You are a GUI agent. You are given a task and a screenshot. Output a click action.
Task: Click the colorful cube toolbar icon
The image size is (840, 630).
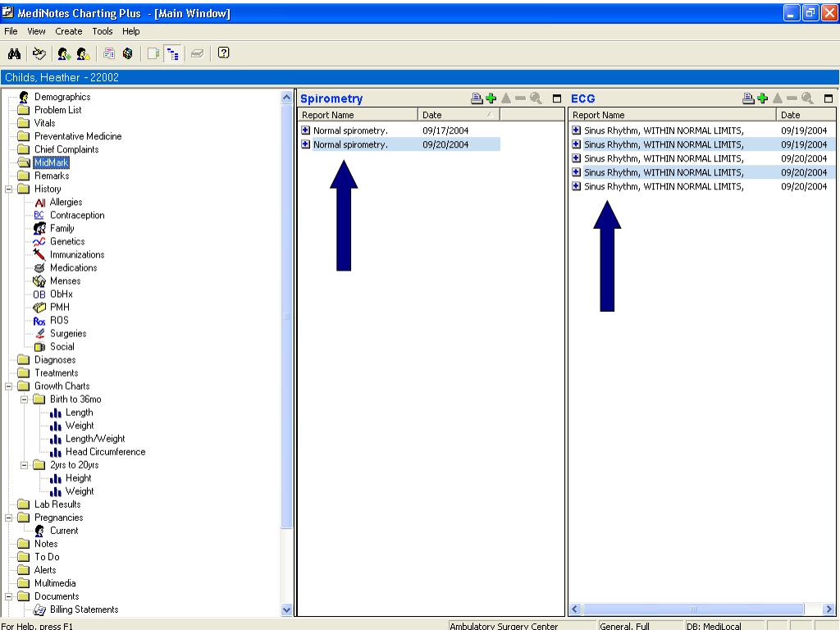point(127,53)
